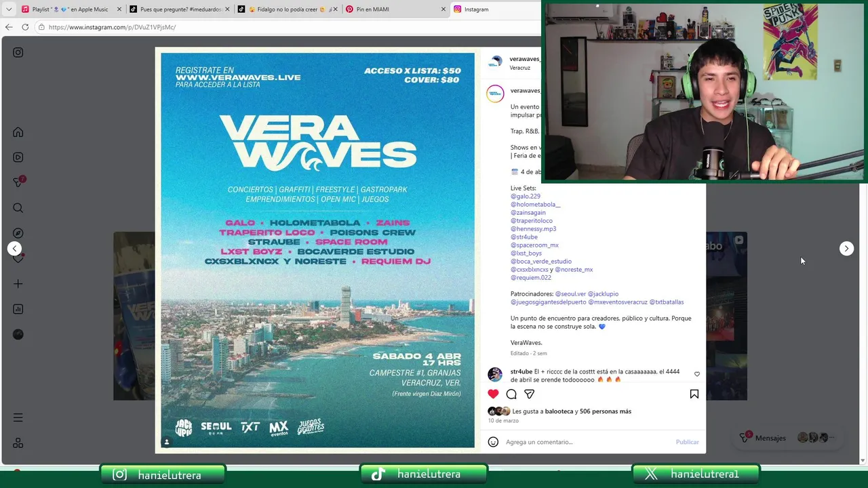Open str4ube's comment avatar

495,374
